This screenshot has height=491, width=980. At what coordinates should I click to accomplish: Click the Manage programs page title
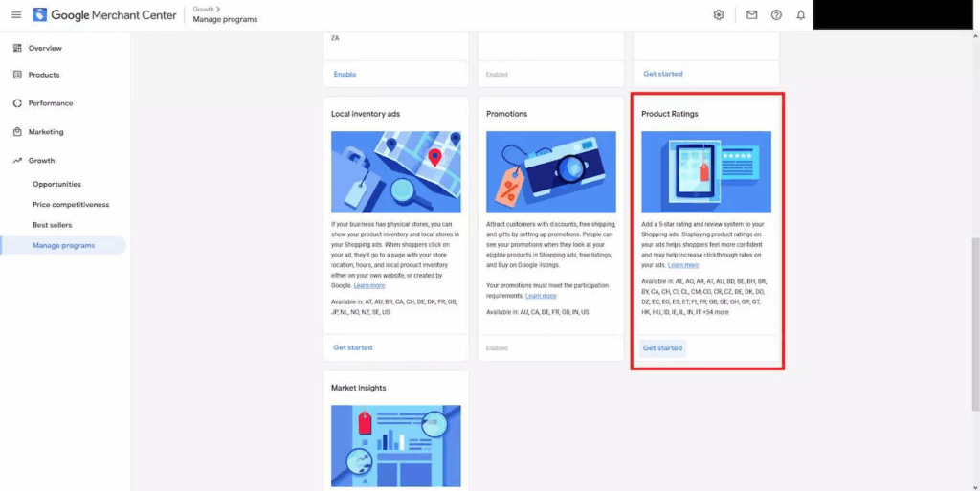[225, 19]
